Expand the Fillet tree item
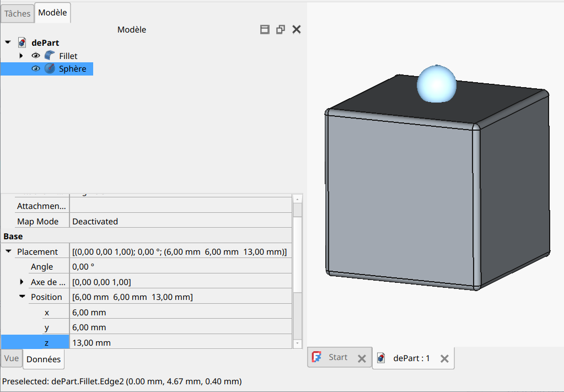564x392 pixels. tap(21, 56)
